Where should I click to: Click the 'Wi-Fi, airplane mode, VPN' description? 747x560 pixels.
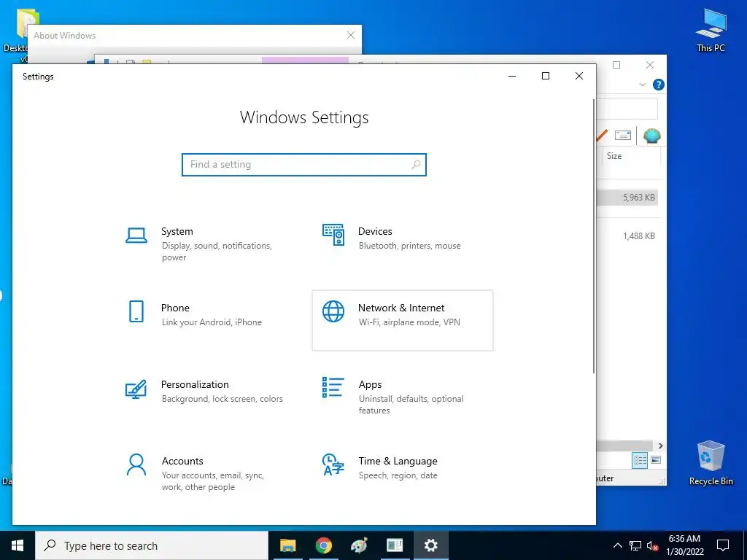point(410,322)
